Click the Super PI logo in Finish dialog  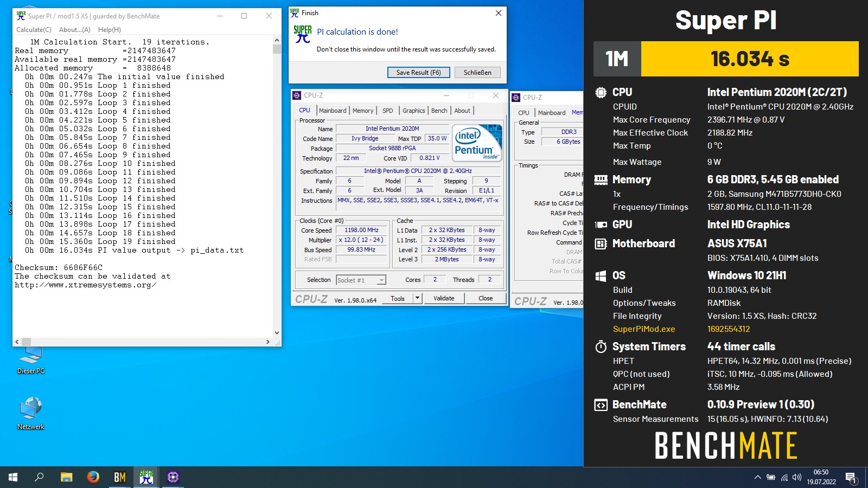pos(303,34)
